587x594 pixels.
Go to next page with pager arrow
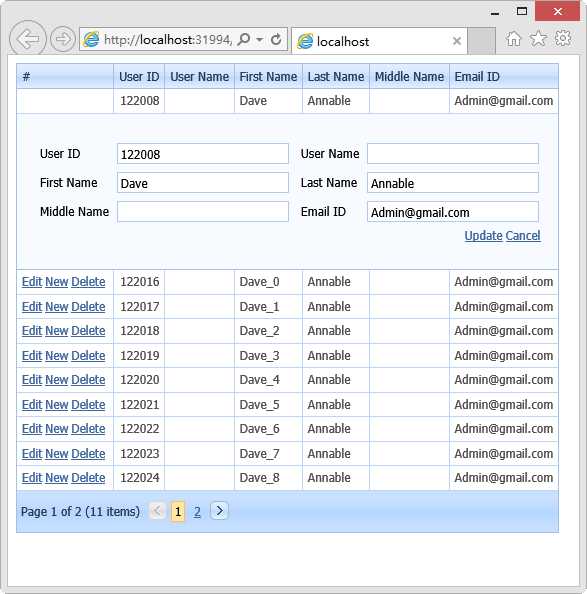pos(219,511)
